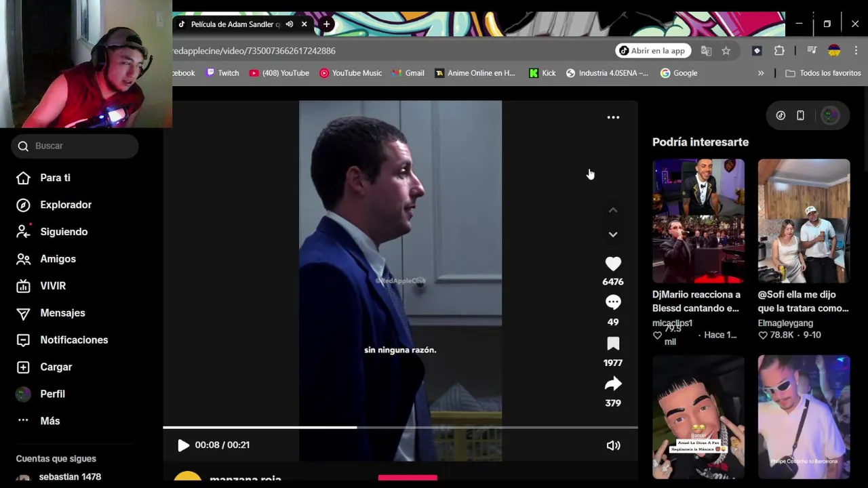
Task: Click the Buscar search field
Action: (x=75, y=146)
